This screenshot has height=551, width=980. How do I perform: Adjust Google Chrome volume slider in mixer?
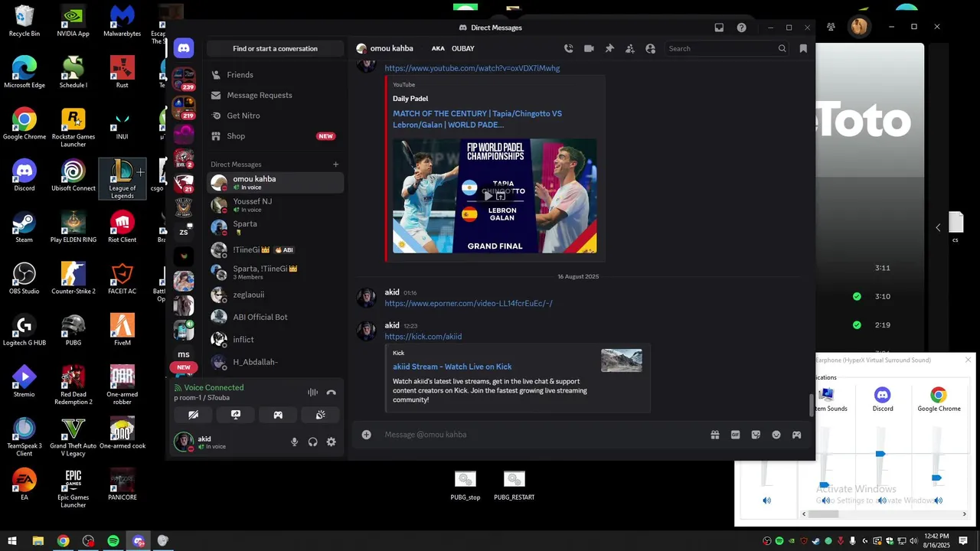[936, 478]
